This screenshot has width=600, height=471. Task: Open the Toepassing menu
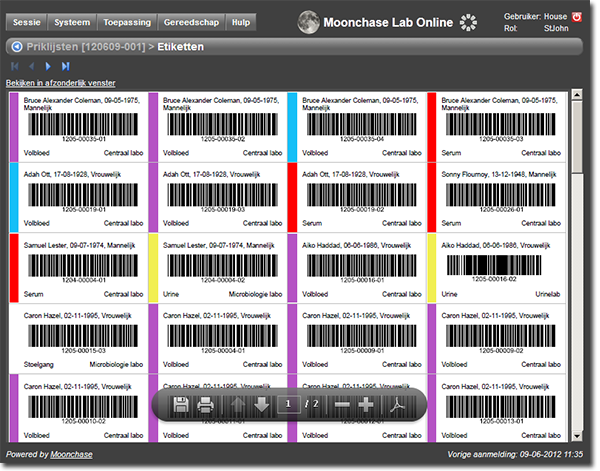(x=127, y=22)
